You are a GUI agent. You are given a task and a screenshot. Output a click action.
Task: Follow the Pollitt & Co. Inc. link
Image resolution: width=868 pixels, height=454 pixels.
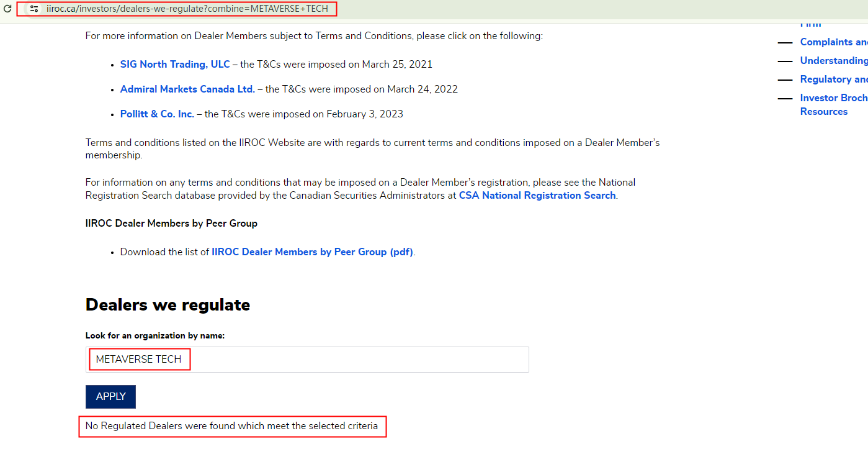coord(157,114)
